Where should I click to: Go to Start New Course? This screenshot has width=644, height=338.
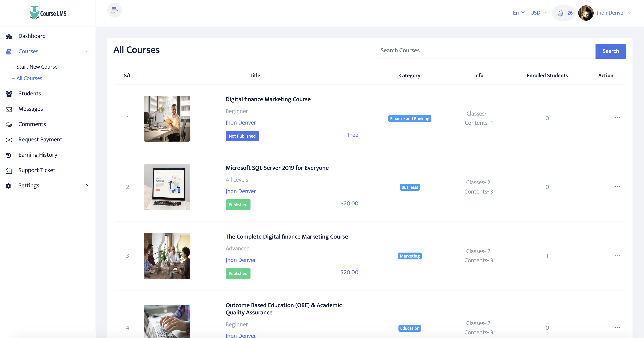coord(36,66)
